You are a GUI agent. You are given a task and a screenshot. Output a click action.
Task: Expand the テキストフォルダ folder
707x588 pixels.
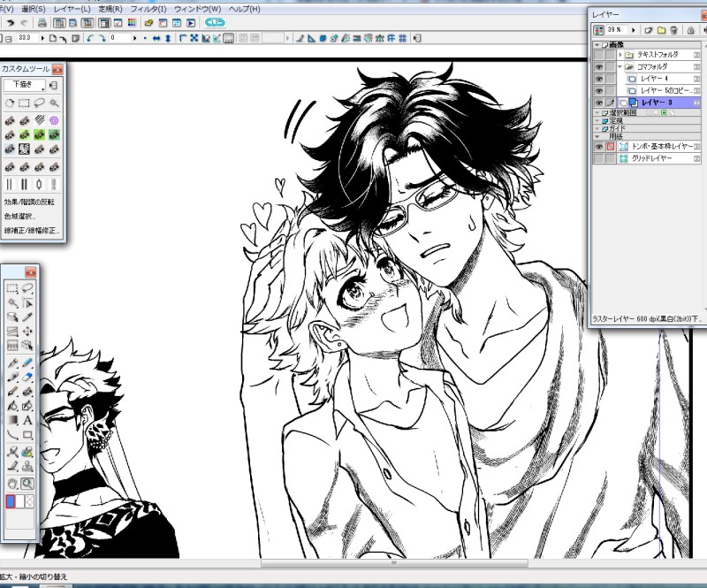tap(620, 55)
